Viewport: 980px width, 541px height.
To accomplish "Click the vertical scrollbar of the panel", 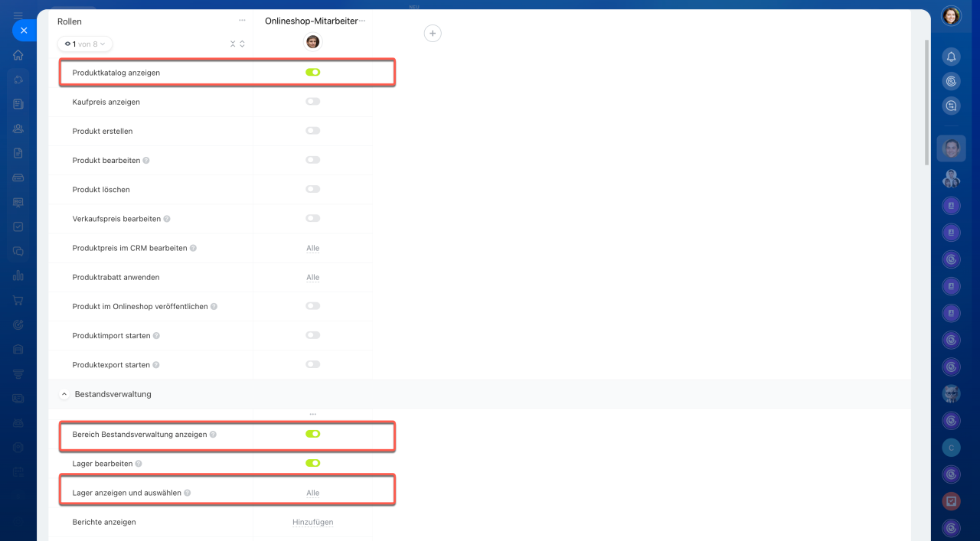I will point(927,103).
